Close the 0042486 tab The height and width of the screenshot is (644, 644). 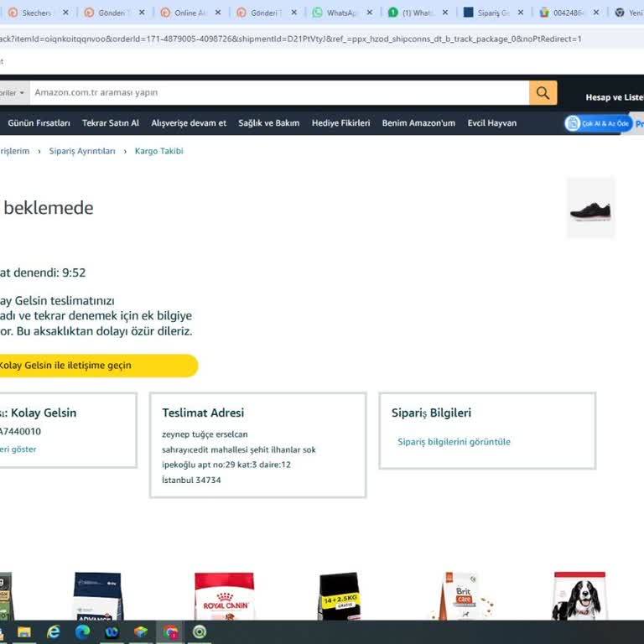[x=596, y=13]
